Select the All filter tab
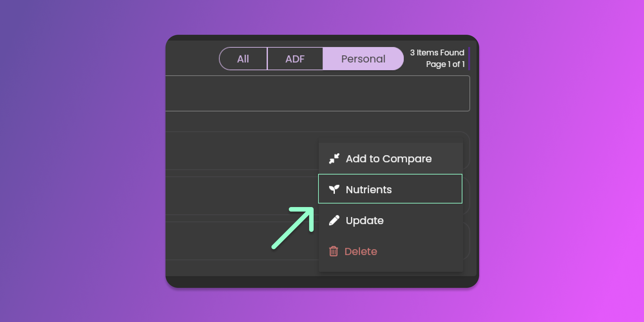 click(x=243, y=59)
